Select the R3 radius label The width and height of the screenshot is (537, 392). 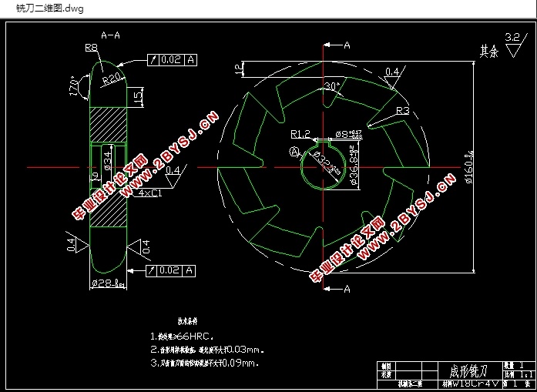402,111
